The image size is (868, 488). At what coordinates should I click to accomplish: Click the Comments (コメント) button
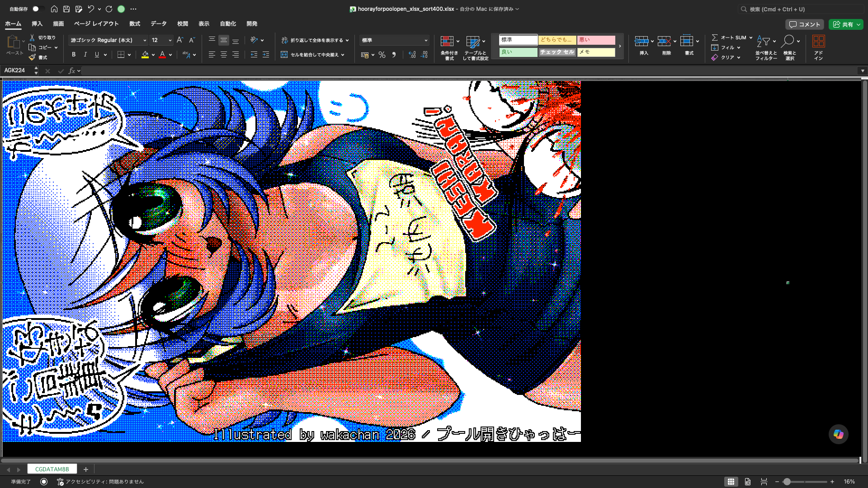tap(805, 24)
